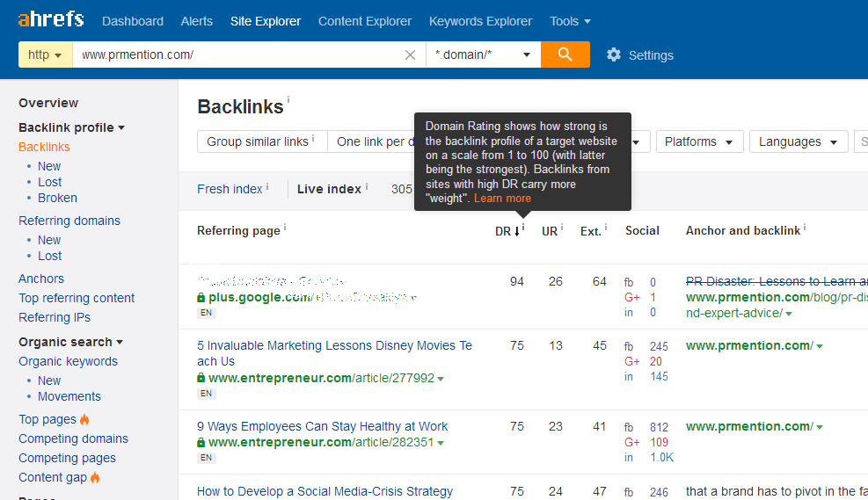
Task: Toggle Group similar links option
Action: 262,141
